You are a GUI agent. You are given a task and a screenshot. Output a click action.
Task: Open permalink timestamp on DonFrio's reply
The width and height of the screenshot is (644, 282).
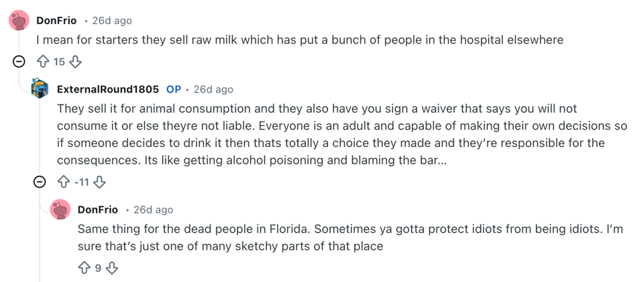tap(154, 209)
